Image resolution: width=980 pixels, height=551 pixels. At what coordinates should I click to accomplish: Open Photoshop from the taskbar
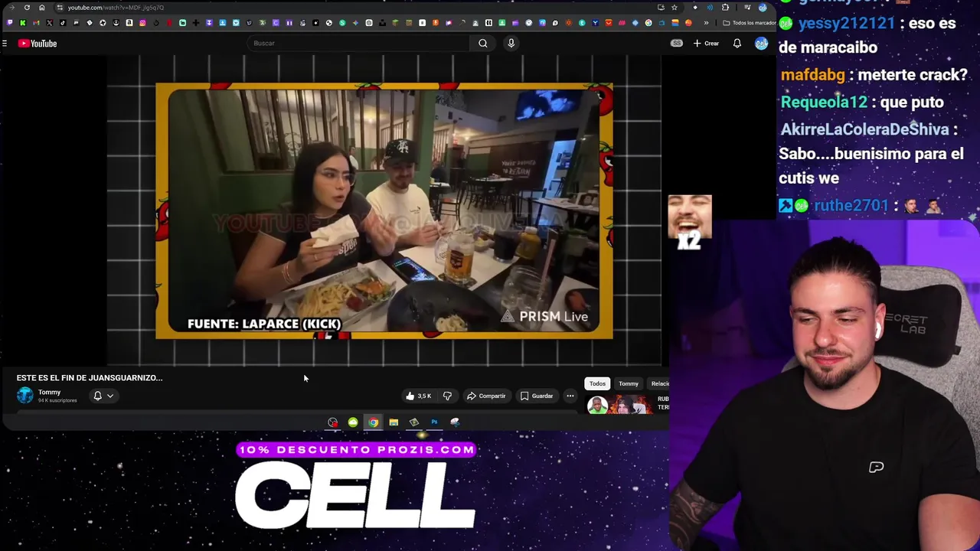coord(434,422)
